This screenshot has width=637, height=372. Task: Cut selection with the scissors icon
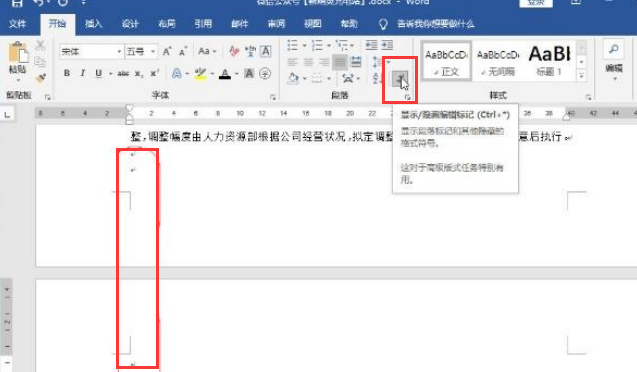tap(40, 45)
